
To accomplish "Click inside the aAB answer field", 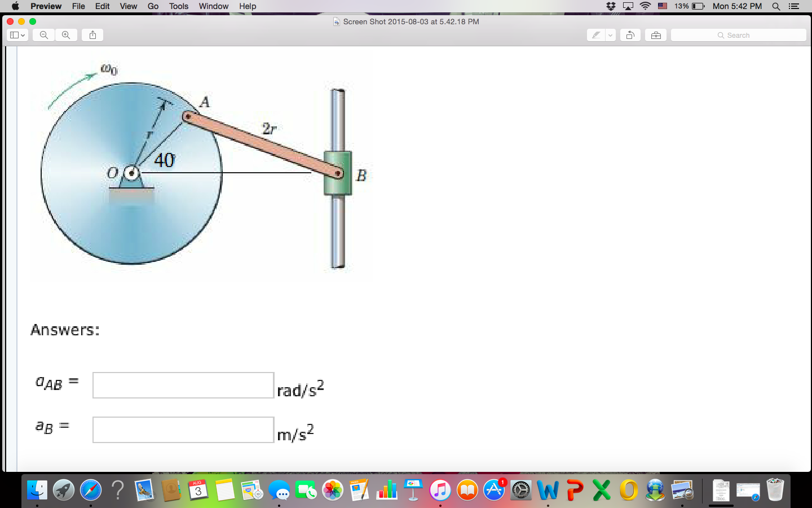I will pyautogui.click(x=183, y=385).
